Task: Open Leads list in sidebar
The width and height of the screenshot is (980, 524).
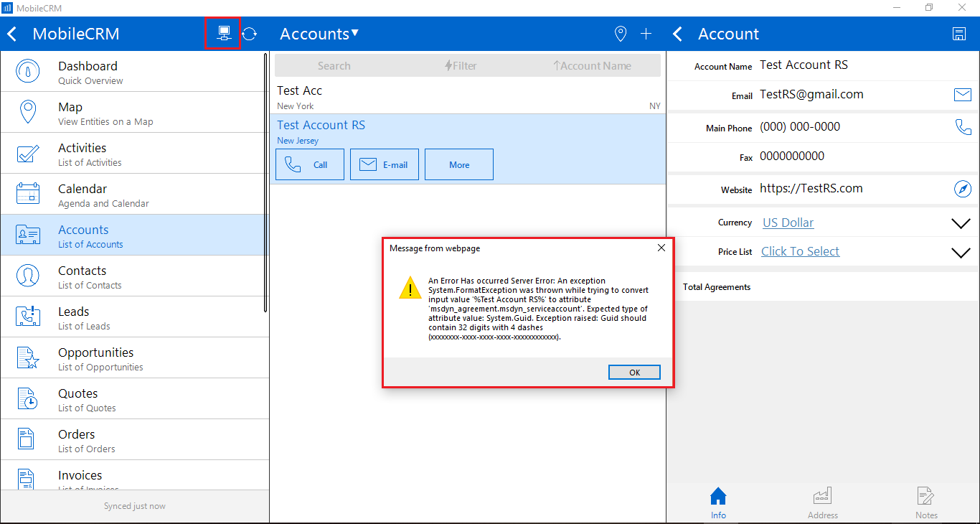Action: point(134,317)
